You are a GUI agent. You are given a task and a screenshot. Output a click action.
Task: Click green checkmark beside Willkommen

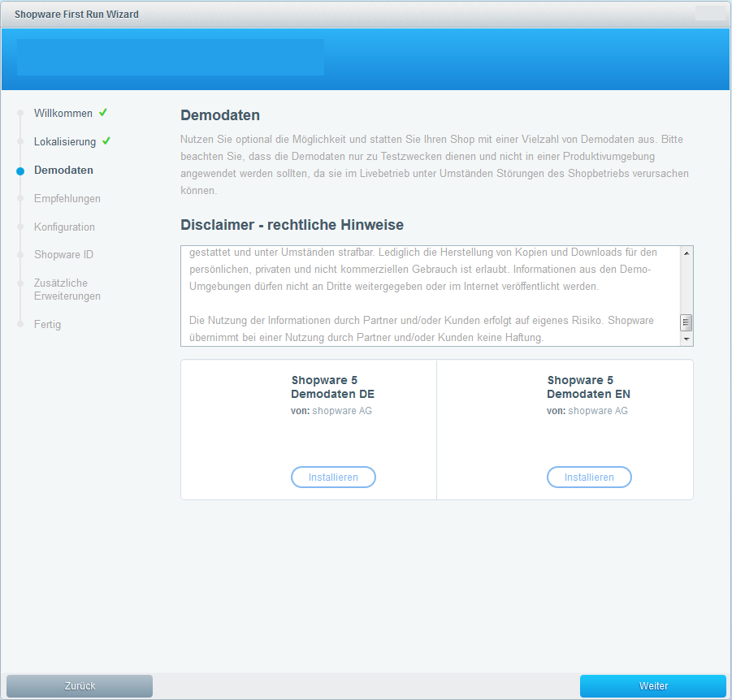[103, 112]
